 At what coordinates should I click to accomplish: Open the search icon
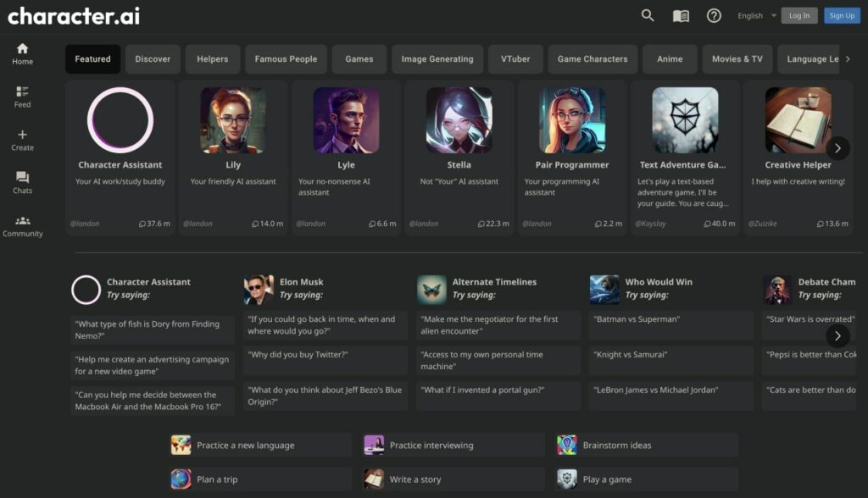[x=648, y=15]
